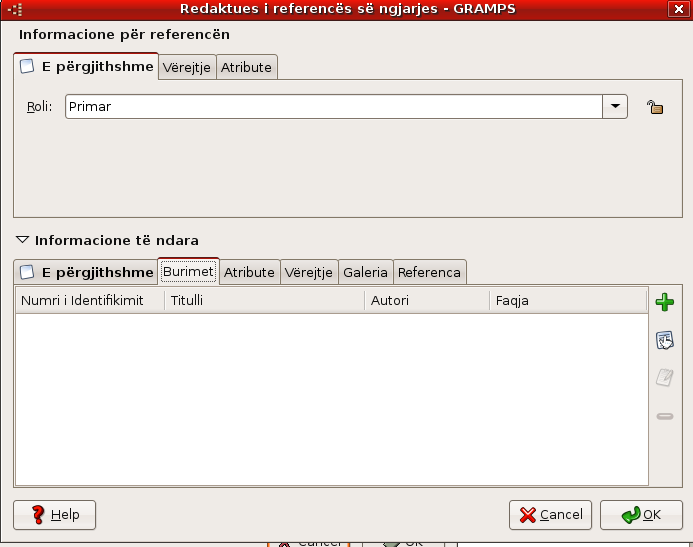The height and width of the screenshot is (547, 693).
Task: Sort by the Faqja column header
Action: (x=568, y=300)
